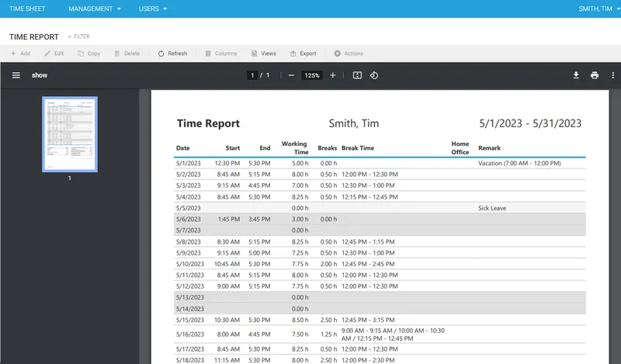This screenshot has width=621, height=364.
Task: Click the Refresh toolbar button
Action: click(x=172, y=54)
